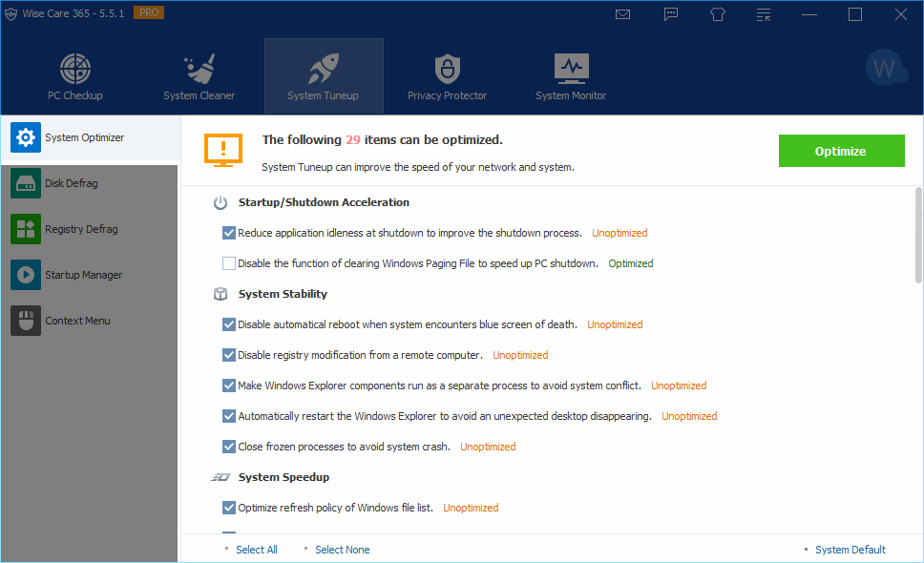This screenshot has height=563, width=924.
Task: Click the Startup/Shutdown Acceleration heading
Action: (x=324, y=202)
